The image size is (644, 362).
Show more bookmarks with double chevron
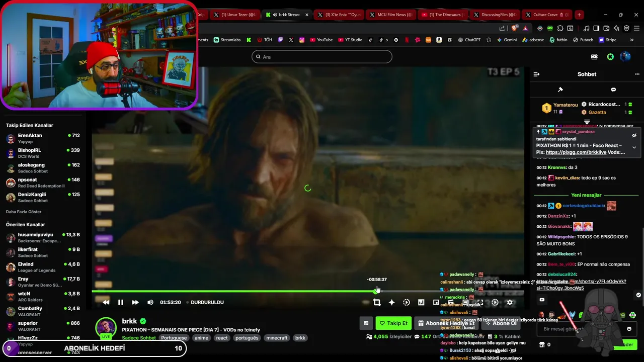(x=633, y=40)
